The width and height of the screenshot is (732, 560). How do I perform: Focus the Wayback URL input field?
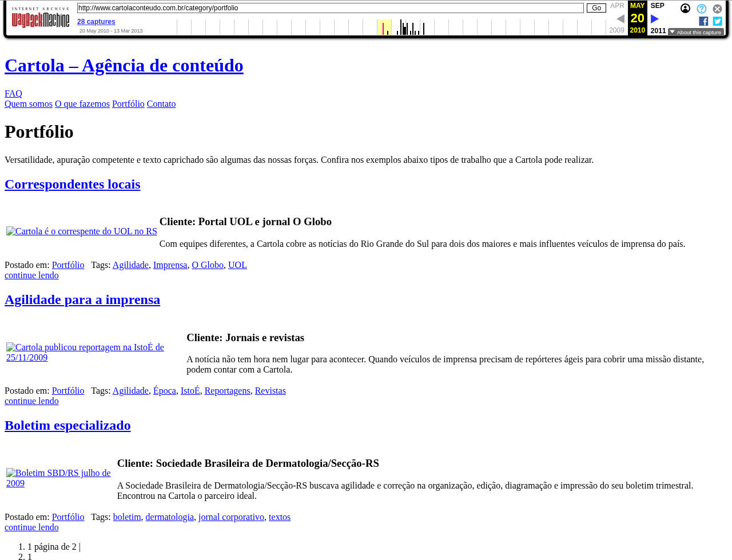[x=330, y=8]
